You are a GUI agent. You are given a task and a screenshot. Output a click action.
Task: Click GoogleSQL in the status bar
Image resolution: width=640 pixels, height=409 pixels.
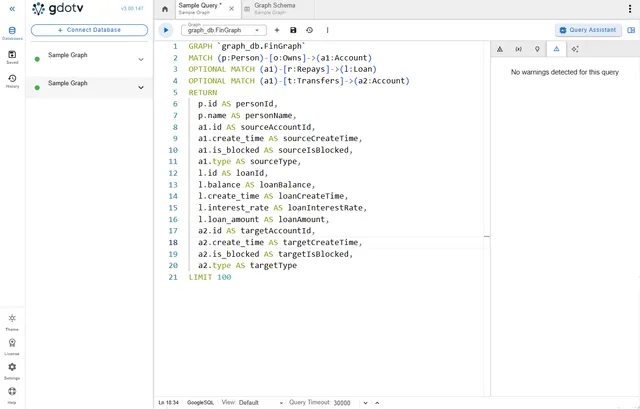[200, 402]
